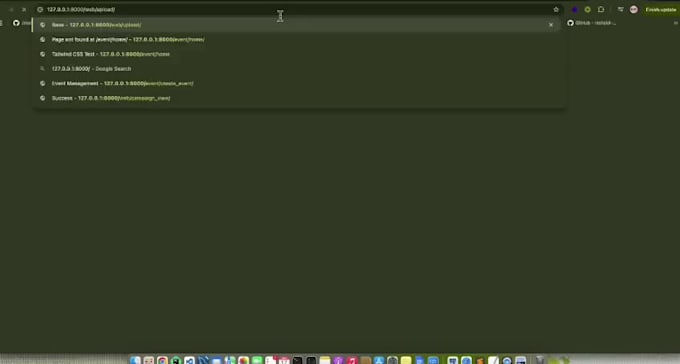Click the browser back arrow
The image size is (680, 364).
[x=11, y=10]
